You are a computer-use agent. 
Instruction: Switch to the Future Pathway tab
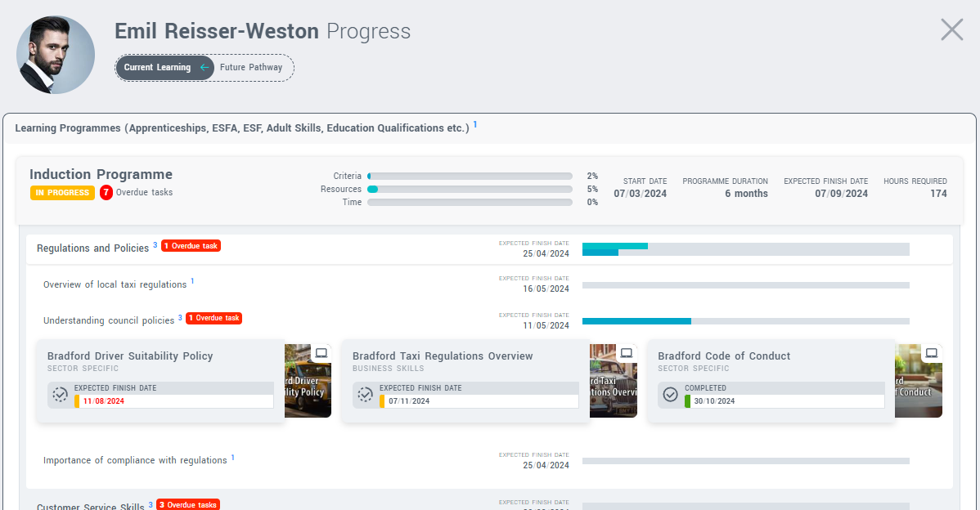(x=251, y=67)
